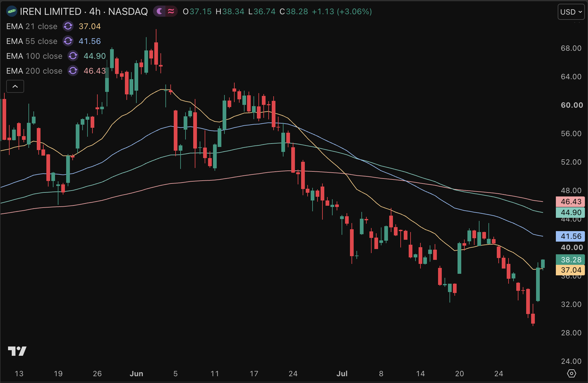Viewport: 588px width, 383px height.
Task: Select the EMA 100 close indicator label
Action: (34, 56)
